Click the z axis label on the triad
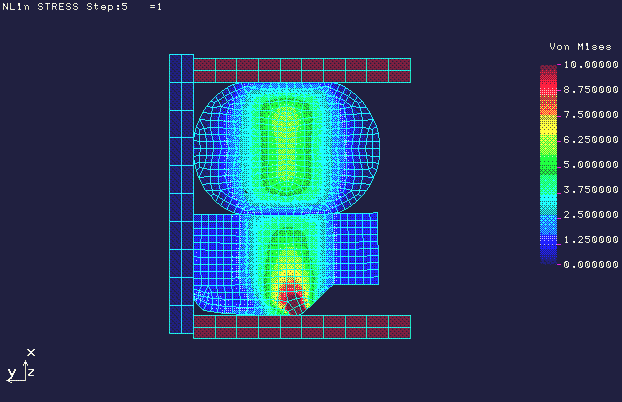This screenshot has width=622, height=402. (x=32, y=372)
